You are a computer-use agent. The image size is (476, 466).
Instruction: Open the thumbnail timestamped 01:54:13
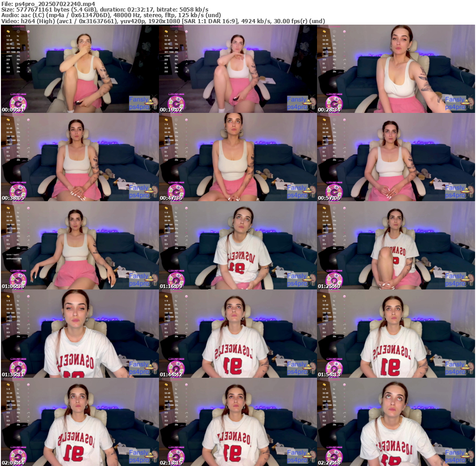(396, 334)
